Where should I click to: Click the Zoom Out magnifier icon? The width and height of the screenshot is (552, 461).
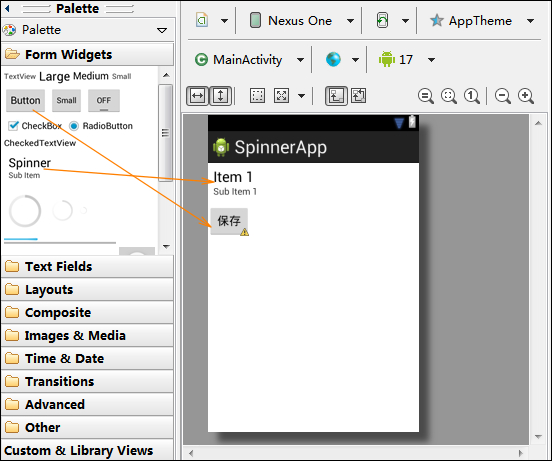pyautogui.click(x=503, y=96)
